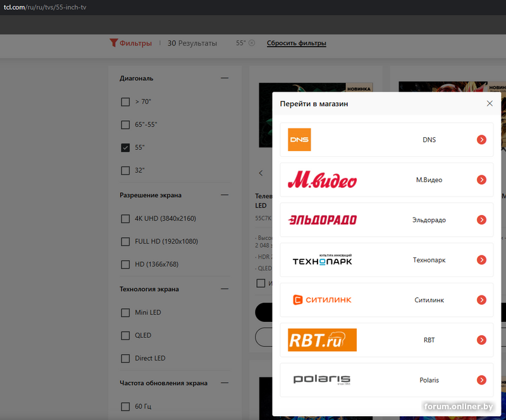Image resolution: width=506 pixels, height=420 pixels.
Task: Check the > 70" diagonal checkbox
Action: pyautogui.click(x=125, y=102)
